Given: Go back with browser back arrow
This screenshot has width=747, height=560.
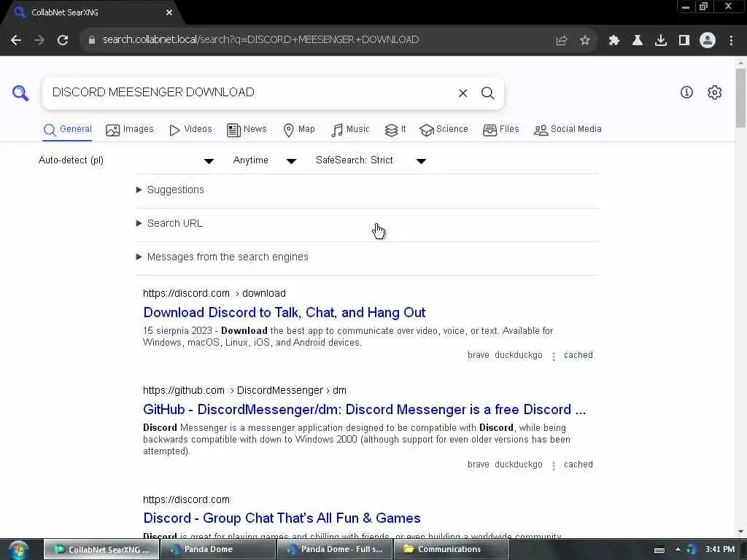Looking at the screenshot, I should pyautogui.click(x=16, y=40).
